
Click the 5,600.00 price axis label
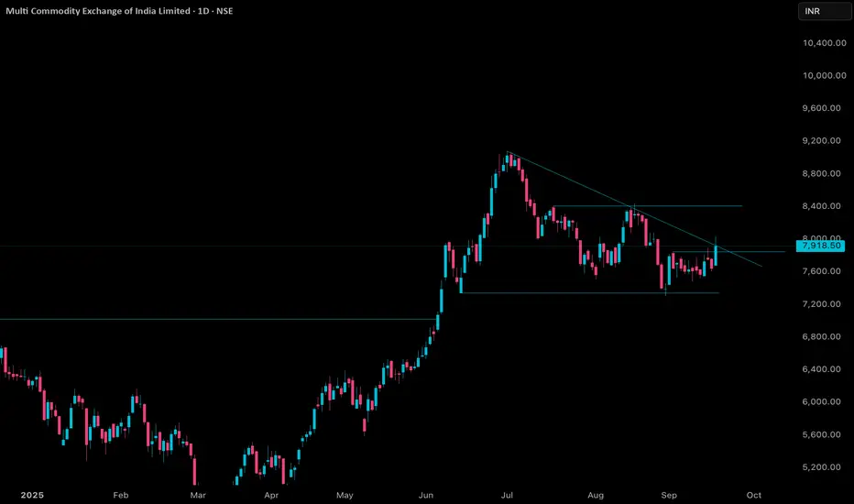[821, 434]
